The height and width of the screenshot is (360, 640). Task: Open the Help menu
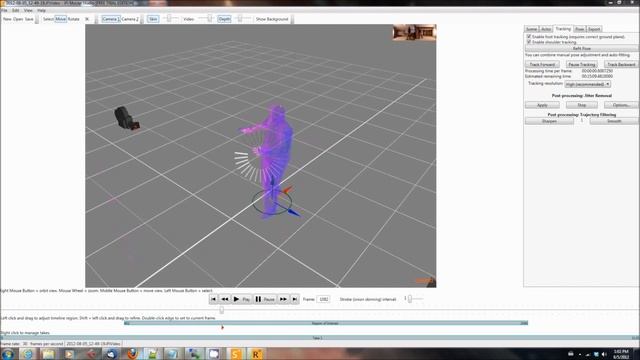[x=41, y=10]
